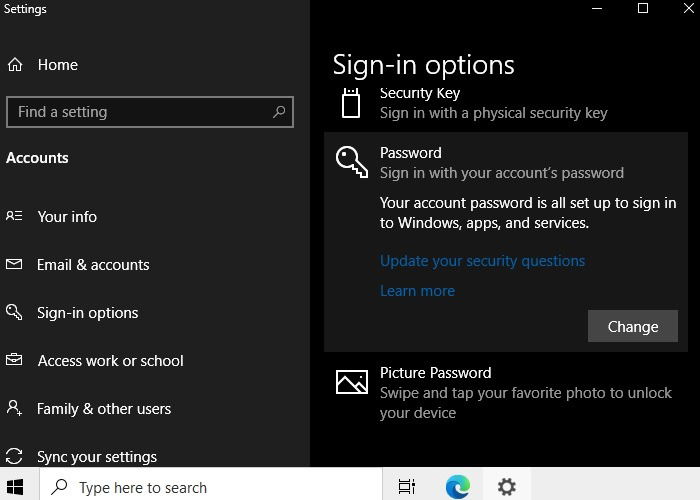Click the Task View taskbar icon
Screen dimensions: 700x500
pyautogui.click(x=406, y=486)
